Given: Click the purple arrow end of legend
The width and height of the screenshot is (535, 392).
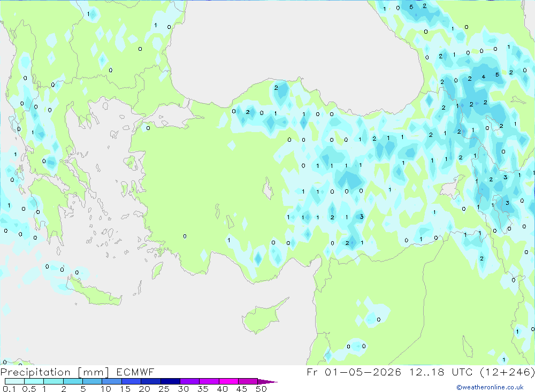Looking at the screenshot, I should point(267,382).
